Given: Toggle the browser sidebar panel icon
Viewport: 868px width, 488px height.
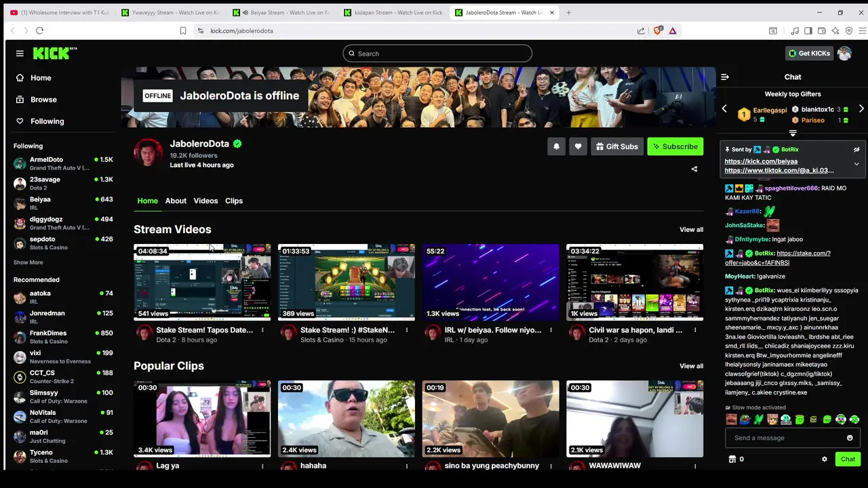Looking at the screenshot, I should [808, 30].
